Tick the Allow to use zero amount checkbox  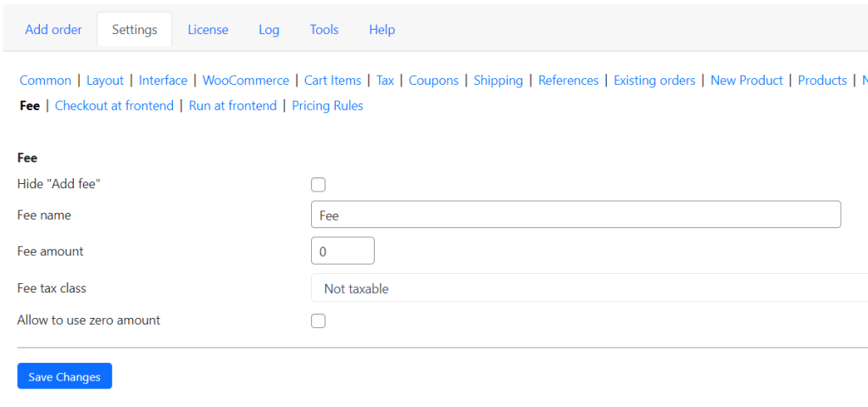319,321
